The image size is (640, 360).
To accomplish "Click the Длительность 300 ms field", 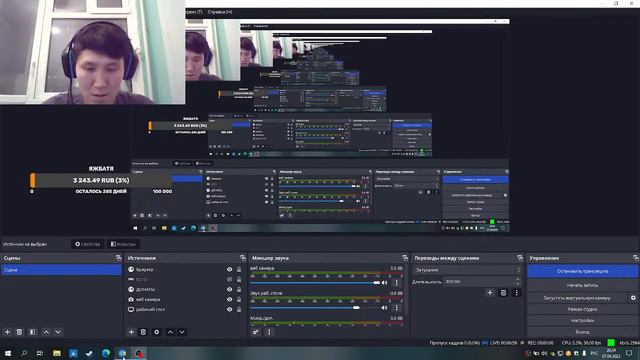I will [479, 282].
